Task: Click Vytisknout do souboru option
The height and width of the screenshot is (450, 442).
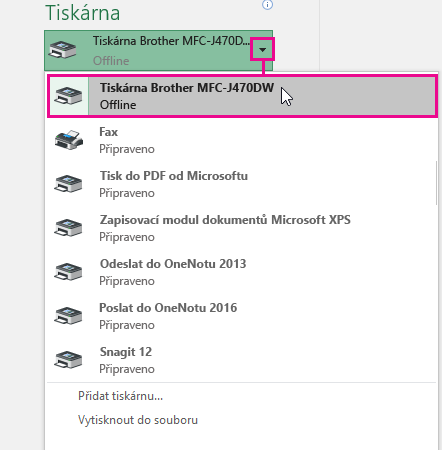Action: tap(138, 420)
